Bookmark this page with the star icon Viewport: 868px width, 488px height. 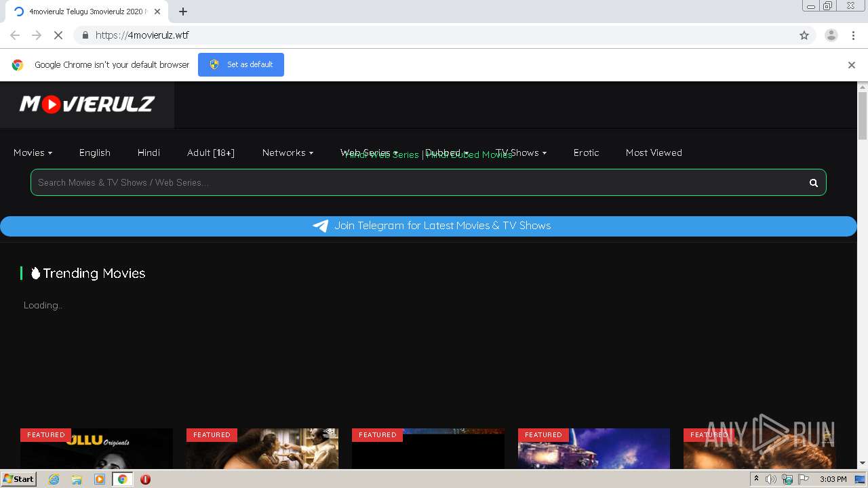[x=804, y=35]
